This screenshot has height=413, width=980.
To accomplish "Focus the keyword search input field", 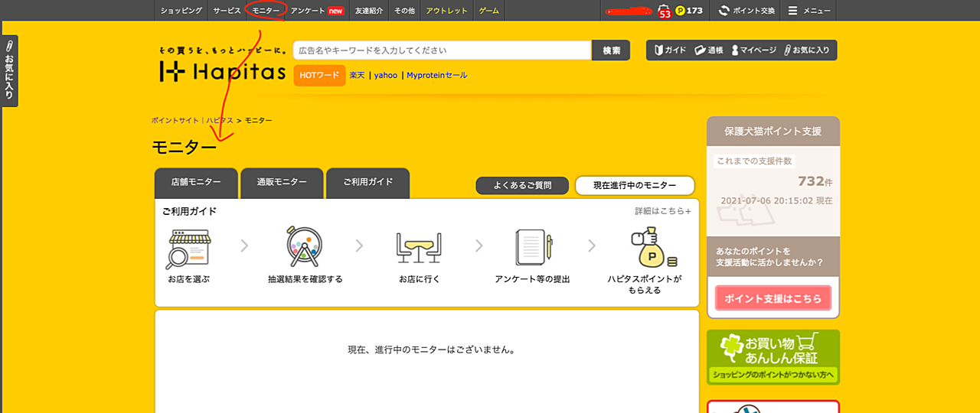I will [443, 50].
